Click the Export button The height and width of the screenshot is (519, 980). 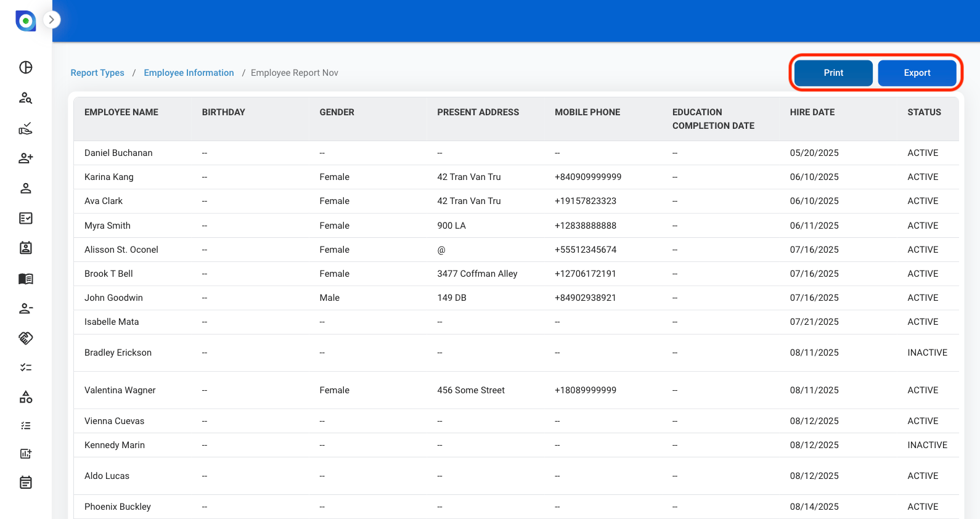[x=917, y=73]
